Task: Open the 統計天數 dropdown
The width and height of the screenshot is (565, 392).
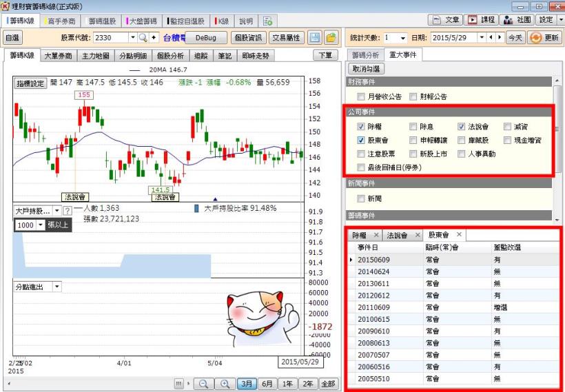Action: coord(402,37)
